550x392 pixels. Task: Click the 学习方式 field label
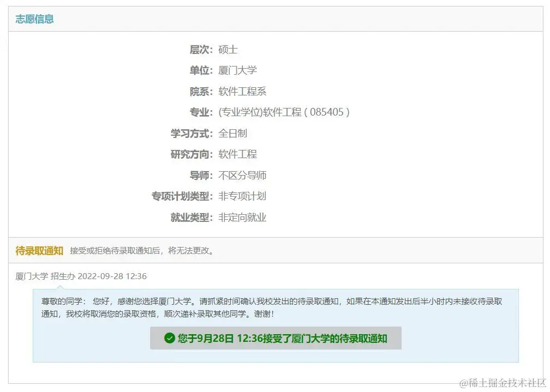tap(192, 133)
